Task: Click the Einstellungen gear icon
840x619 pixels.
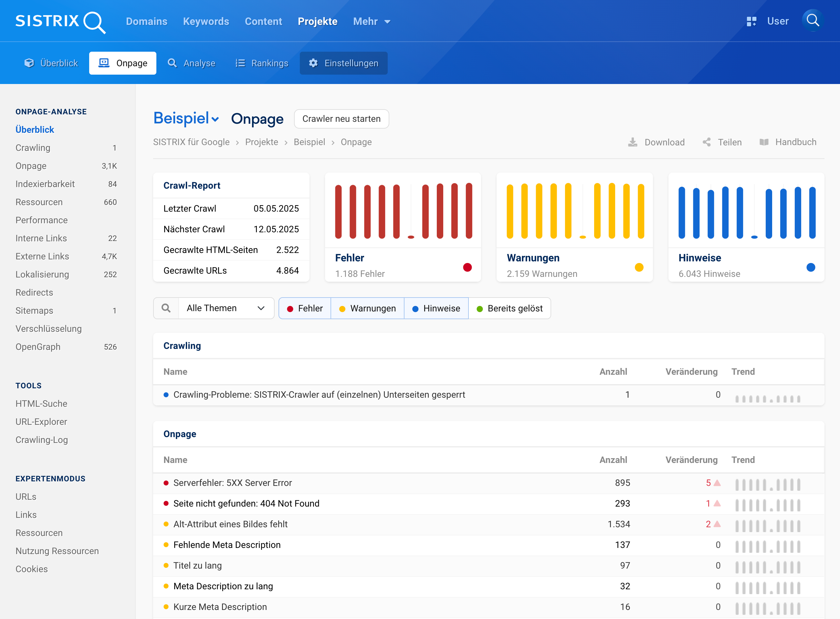Action: tap(313, 63)
